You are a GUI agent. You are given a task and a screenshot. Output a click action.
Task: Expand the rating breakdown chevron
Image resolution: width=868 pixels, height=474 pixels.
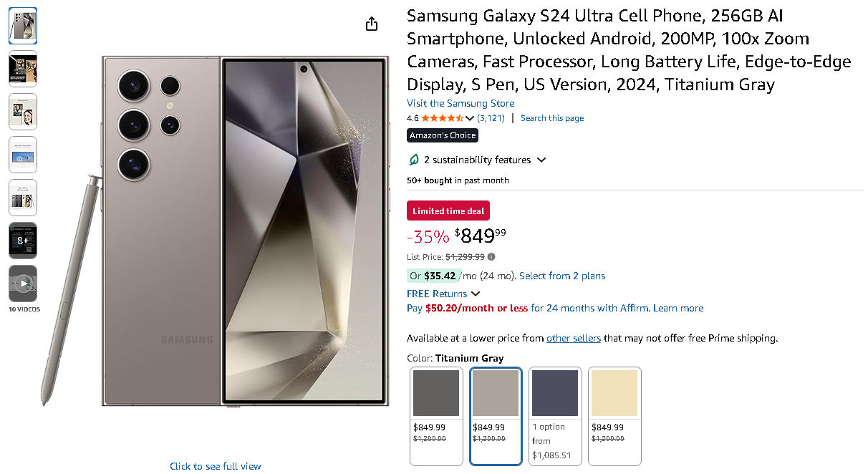[470, 118]
